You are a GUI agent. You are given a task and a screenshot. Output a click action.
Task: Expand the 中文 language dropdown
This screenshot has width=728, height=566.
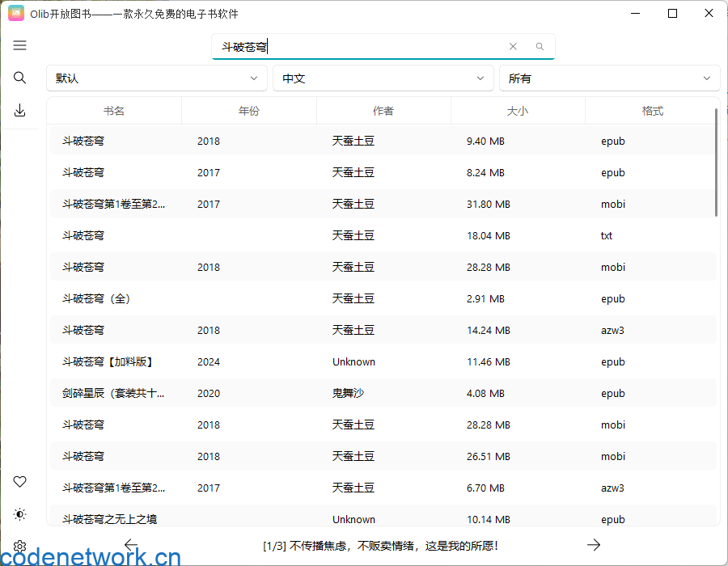pyautogui.click(x=383, y=78)
